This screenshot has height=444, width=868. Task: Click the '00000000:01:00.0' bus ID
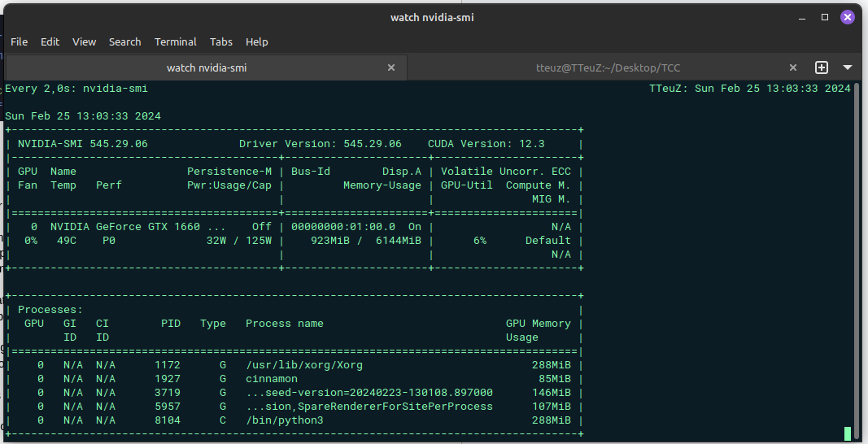[343, 226]
